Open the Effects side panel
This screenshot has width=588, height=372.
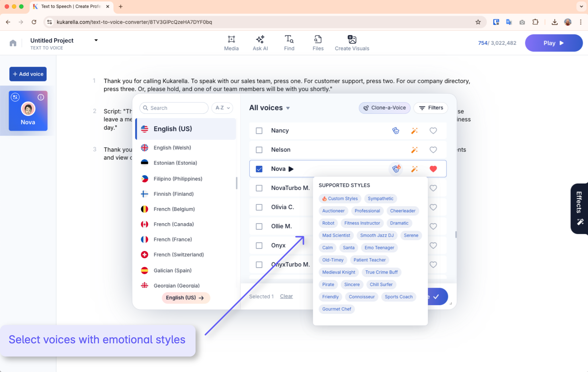click(579, 209)
